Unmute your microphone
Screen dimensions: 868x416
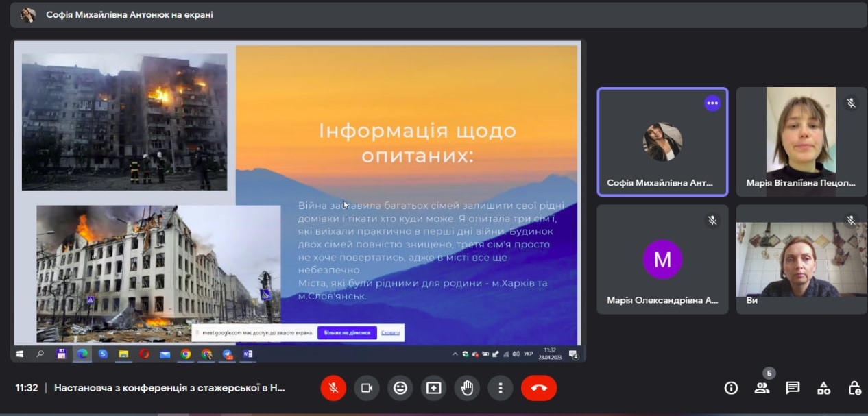pyautogui.click(x=333, y=387)
